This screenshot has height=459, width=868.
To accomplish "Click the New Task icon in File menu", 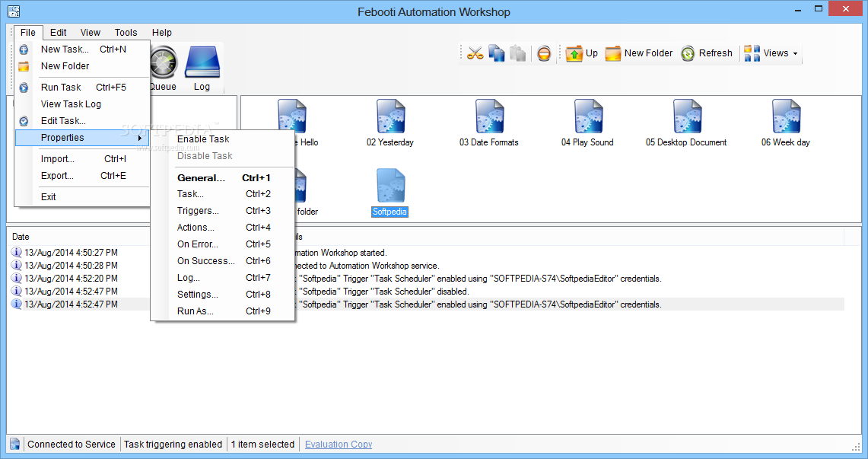I will coord(24,49).
